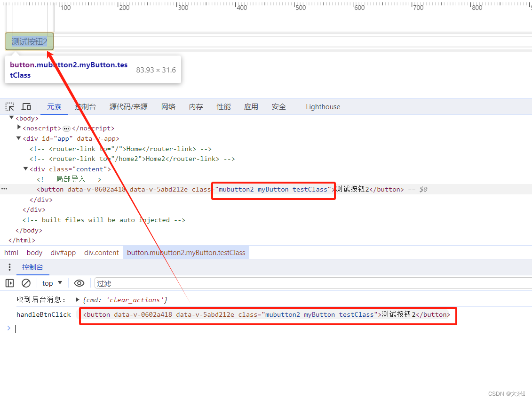Switch to the 源代码/来源 tab
Viewport: 532px width, 401px height.
(128, 106)
